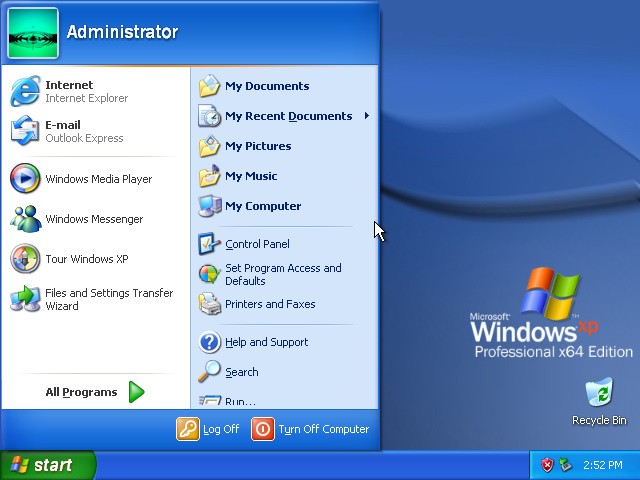Click the Log Off key icon
Screen dimensions: 640x480
coord(188,429)
